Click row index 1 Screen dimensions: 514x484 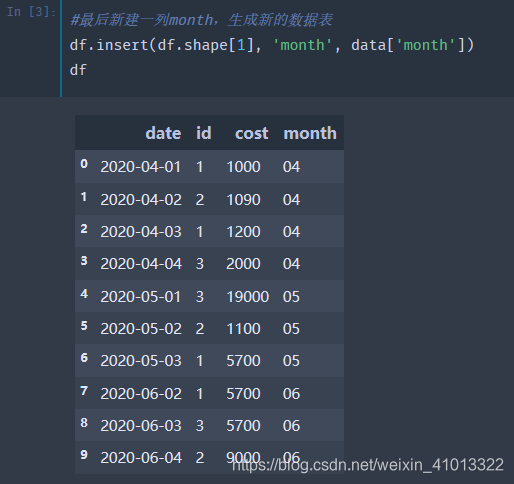tap(84, 197)
